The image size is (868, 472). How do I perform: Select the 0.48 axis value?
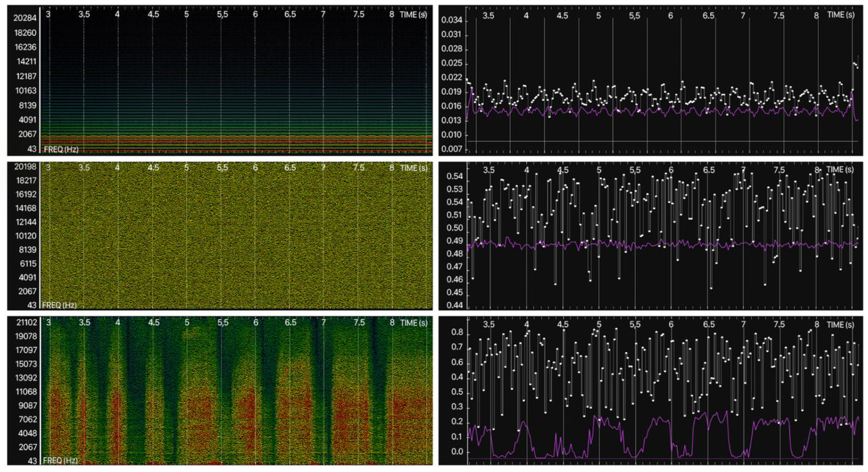click(455, 254)
